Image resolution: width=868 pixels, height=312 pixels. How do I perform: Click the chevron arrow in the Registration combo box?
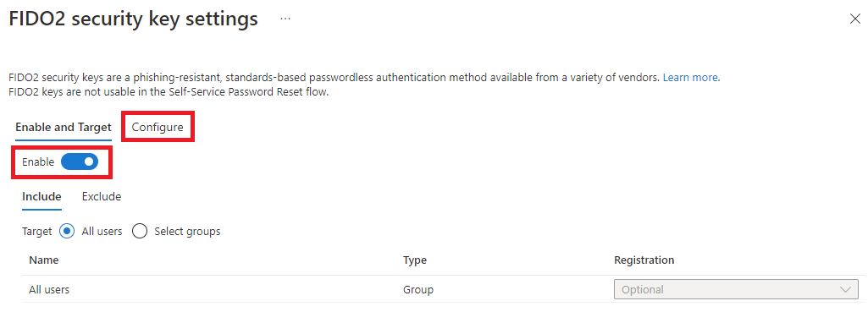coord(845,289)
